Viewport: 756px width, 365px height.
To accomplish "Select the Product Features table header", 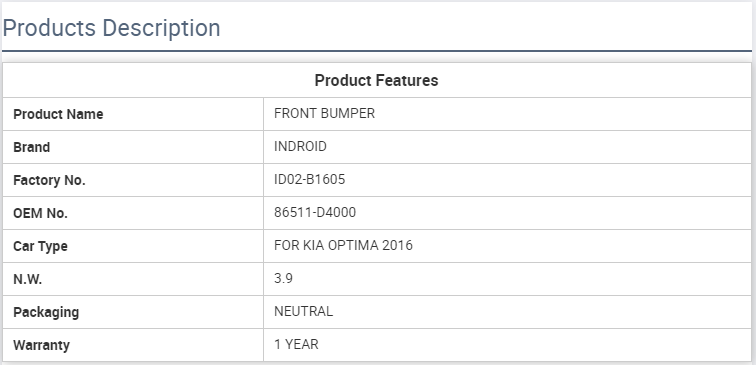I will click(377, 80).
